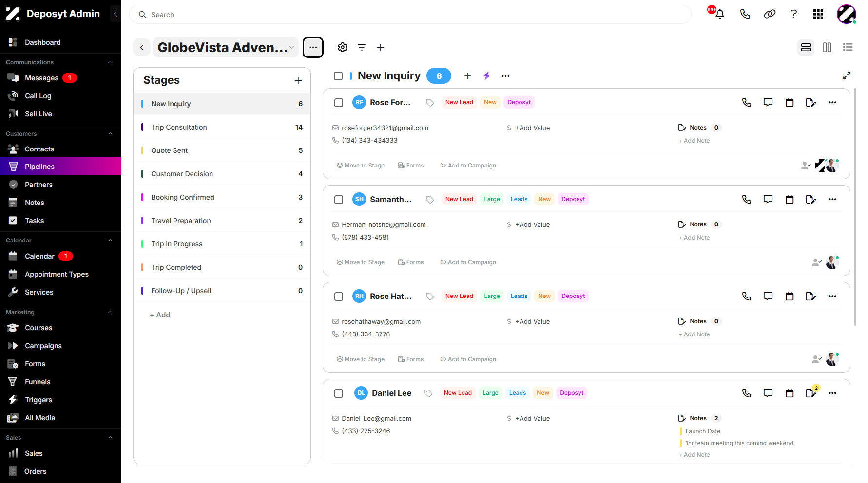Open the user profile avatar
The width and height of the screenshot is (868, 483).
coord(847,14)
